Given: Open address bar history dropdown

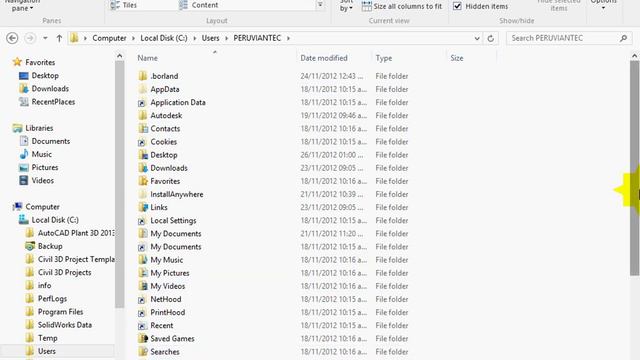Looking at the screenshot, I should click(x=477, y=38).
